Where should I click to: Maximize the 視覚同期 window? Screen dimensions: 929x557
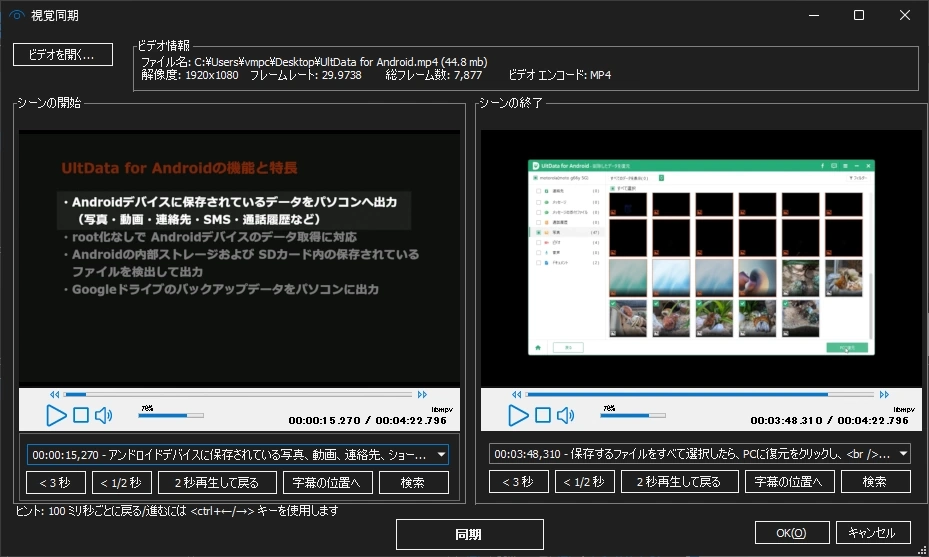(x=858, y=15)
